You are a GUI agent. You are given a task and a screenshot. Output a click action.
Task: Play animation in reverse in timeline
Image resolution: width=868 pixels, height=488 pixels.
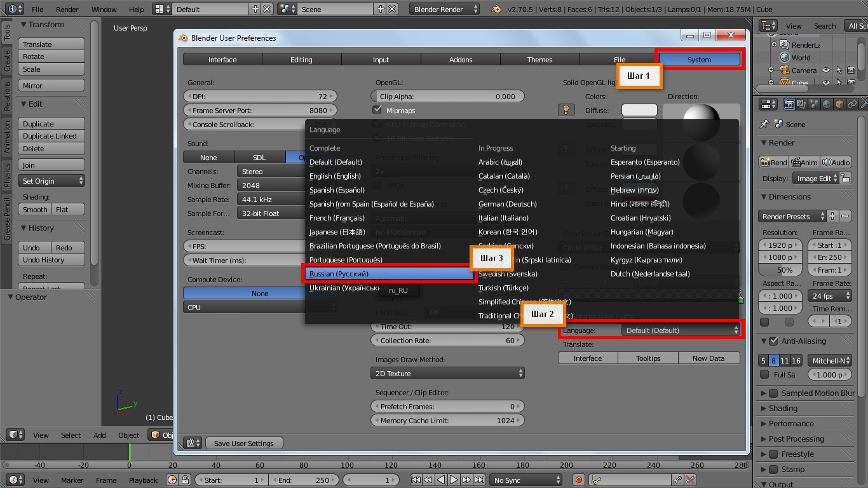441,480
